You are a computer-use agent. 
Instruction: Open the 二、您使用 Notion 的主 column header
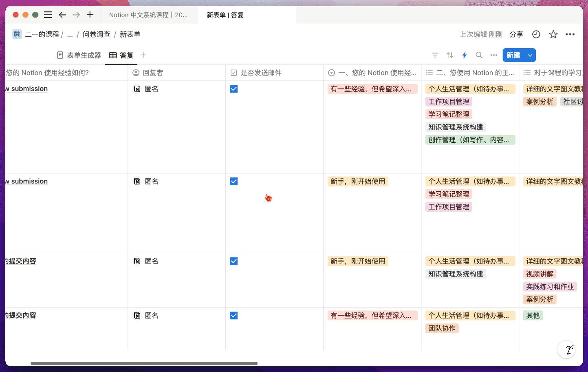coord(470,73)
